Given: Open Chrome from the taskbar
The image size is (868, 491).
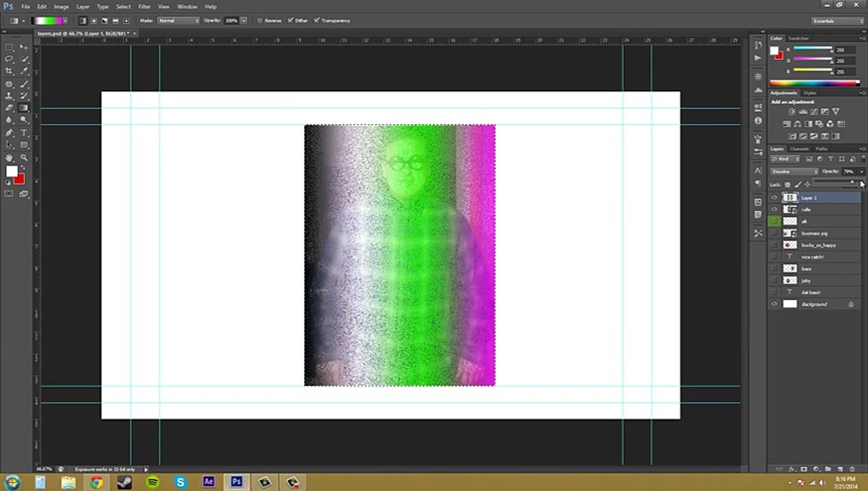Looking at the screenshot, I should pos(96,482).
